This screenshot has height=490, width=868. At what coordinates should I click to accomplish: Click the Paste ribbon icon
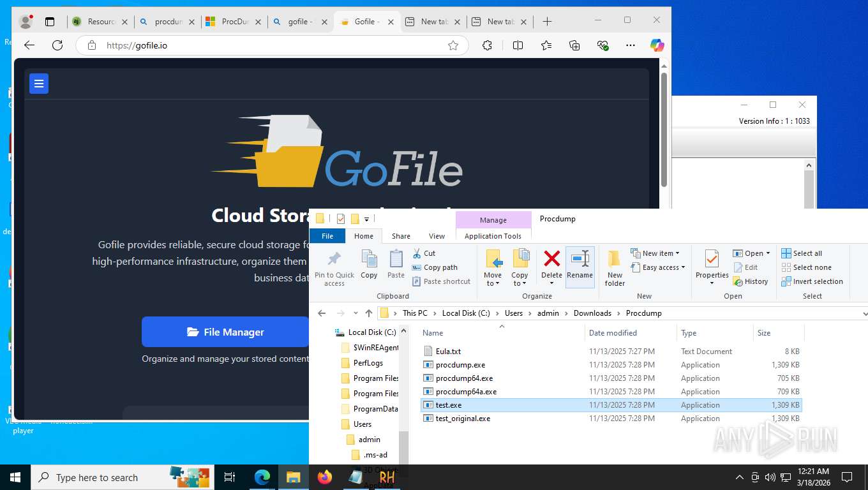396,265
